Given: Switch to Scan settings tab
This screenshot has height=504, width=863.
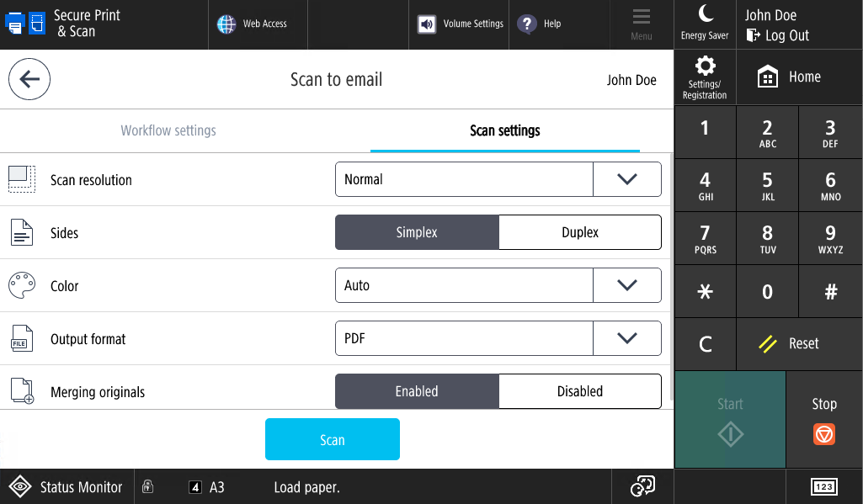Looking at the screenshot, I should (504, 130).
